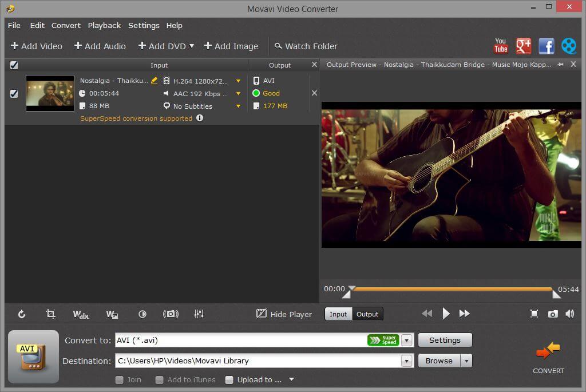Image resolution: width=586 pixels, height=392 pixels.
Task: Click the output 177 MB size value
Action: coord(275,106)
